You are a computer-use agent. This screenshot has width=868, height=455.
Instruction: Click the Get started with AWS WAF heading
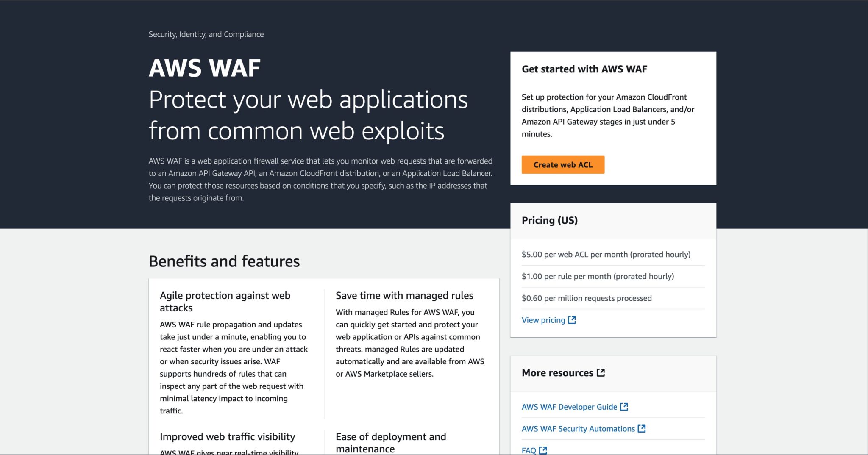point(584,69)
